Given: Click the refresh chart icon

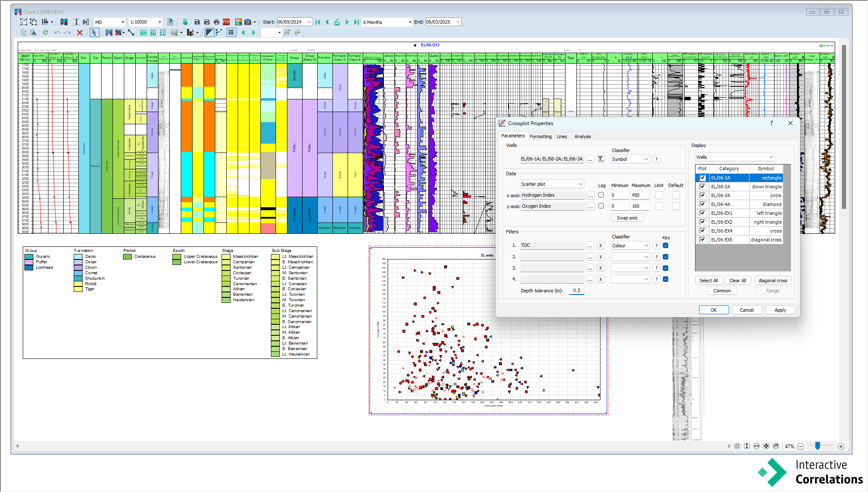Looking at the screenshot, I should (x=46, y=32).
